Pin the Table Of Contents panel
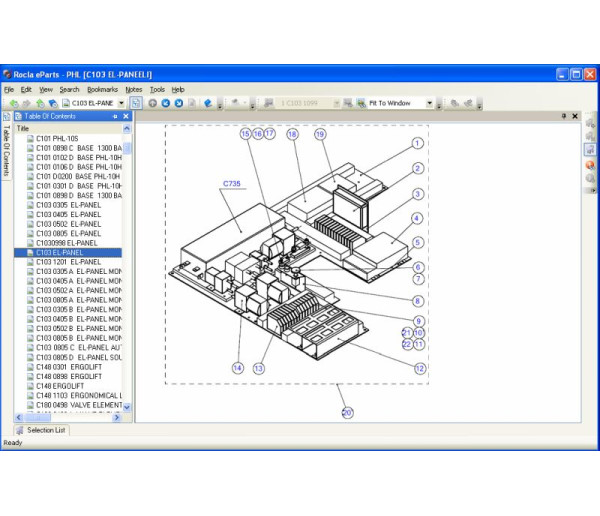 (115, 116)
